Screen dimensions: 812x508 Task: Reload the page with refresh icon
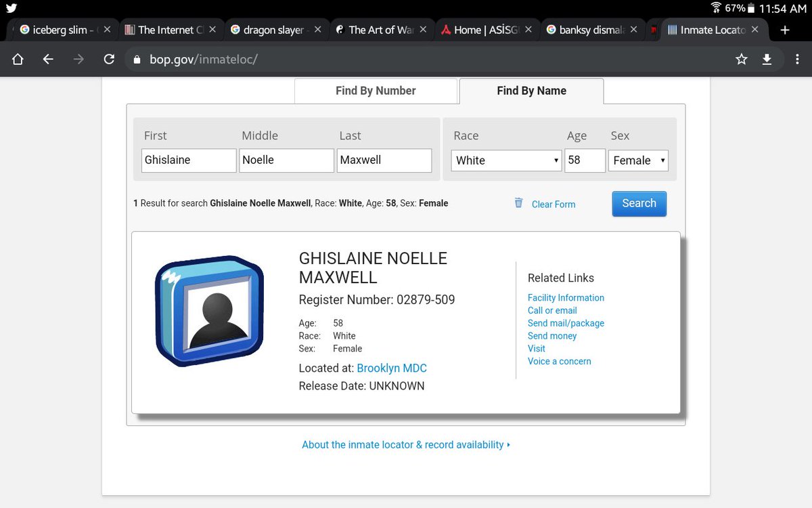109,60
